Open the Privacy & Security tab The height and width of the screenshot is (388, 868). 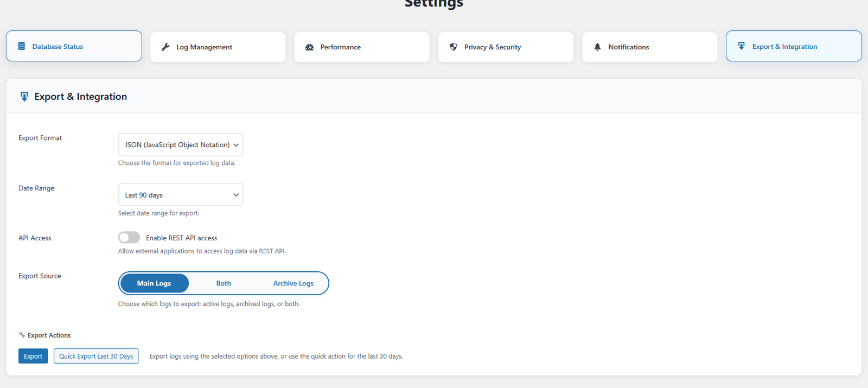coord(506,47)
